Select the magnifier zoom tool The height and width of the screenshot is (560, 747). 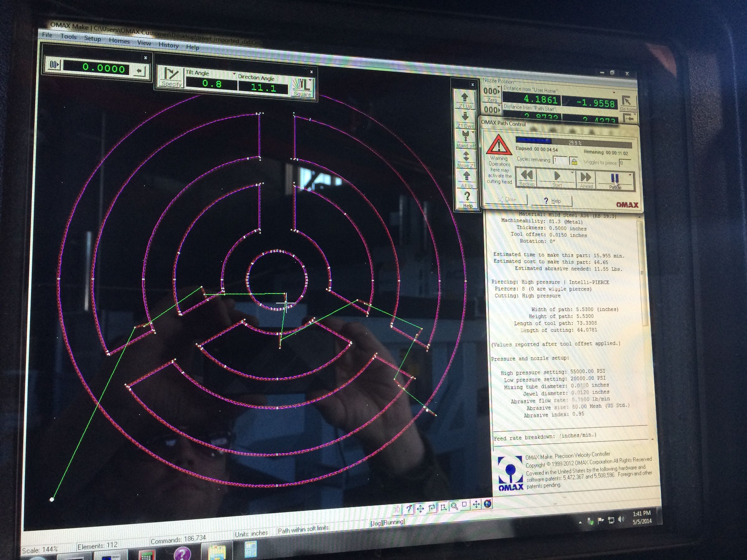tap(454, 506)
